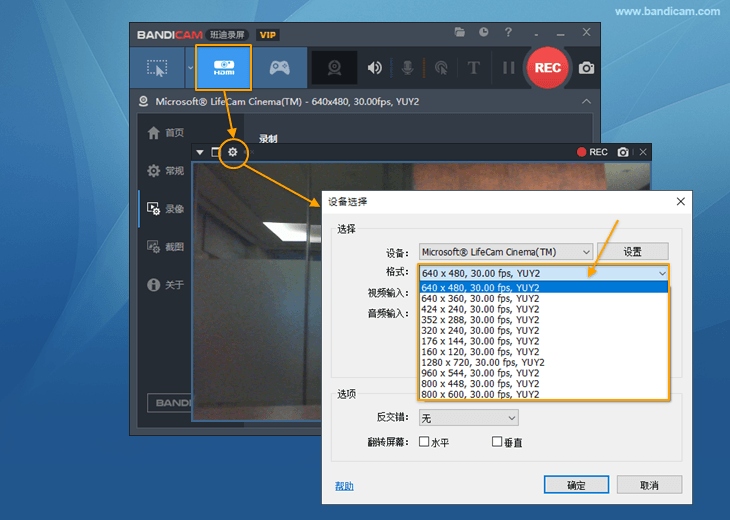
Task: Select 1280 x 720, 30.00 fps format
Action: (544, 362)
